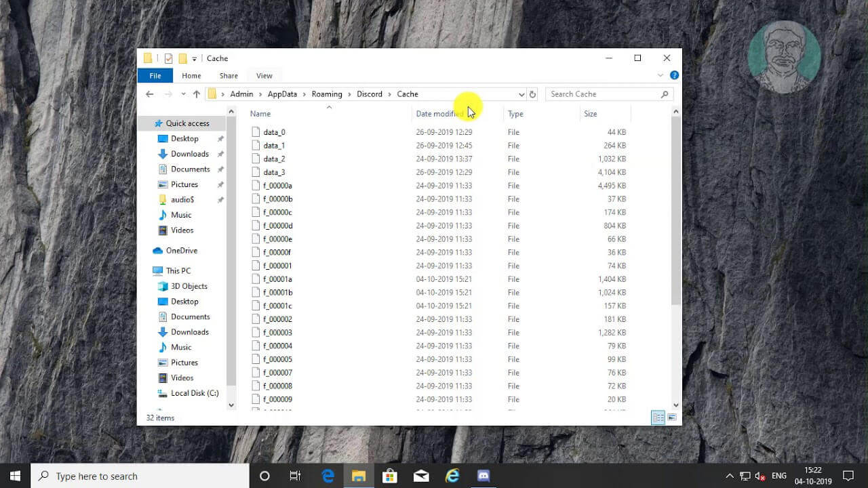Refresh the Cache folder view
868x488 pixels.
532,94
